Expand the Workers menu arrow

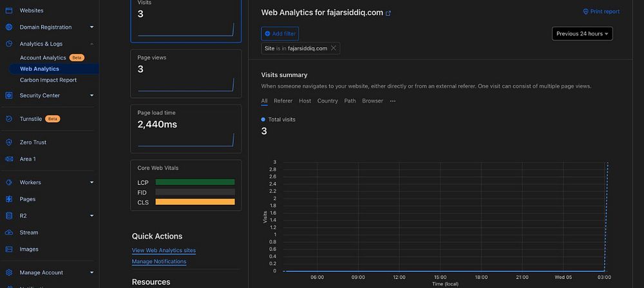[91, 182]
